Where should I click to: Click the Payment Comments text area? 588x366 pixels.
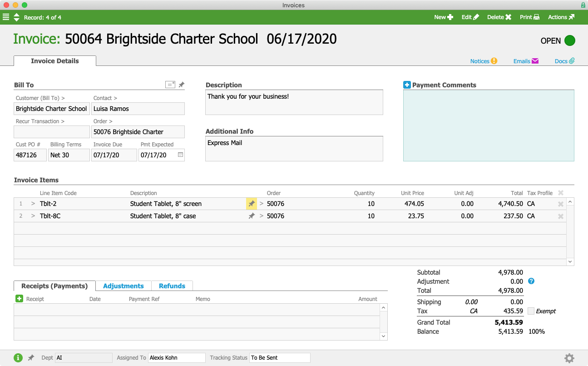coord(489,125)
